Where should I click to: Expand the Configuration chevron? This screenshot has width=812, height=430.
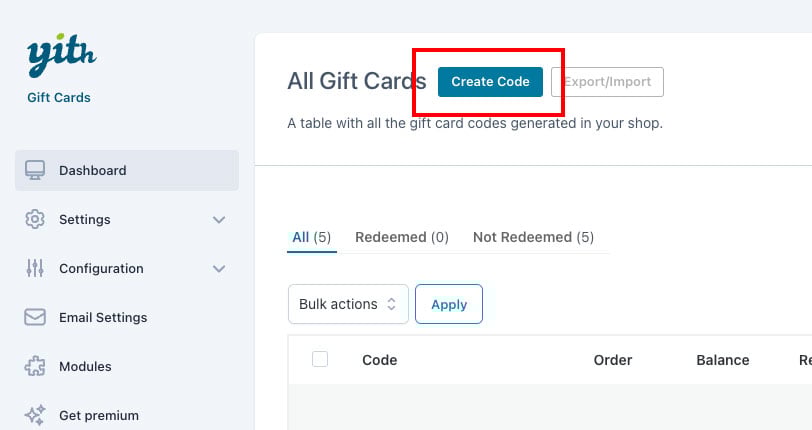pyautogui.click(x=219, y=269)
